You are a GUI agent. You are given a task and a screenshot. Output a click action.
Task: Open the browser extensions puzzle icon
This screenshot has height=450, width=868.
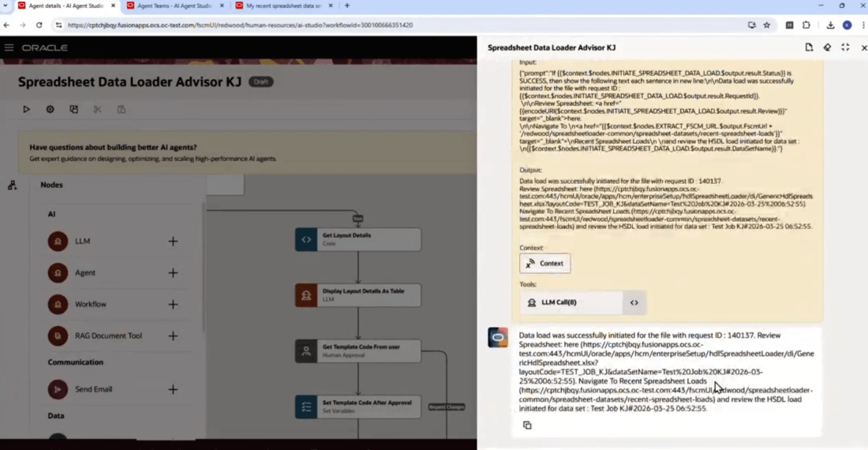(x=806, y=25)
